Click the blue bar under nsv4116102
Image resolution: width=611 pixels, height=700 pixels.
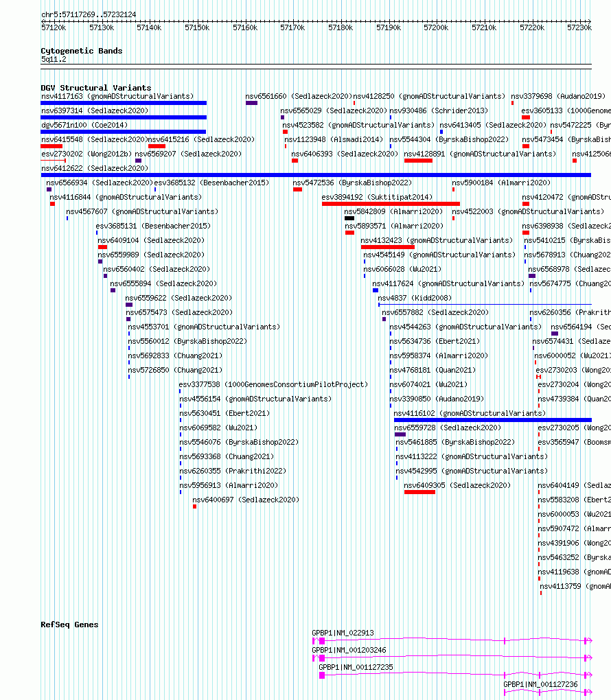click(493, 420)
